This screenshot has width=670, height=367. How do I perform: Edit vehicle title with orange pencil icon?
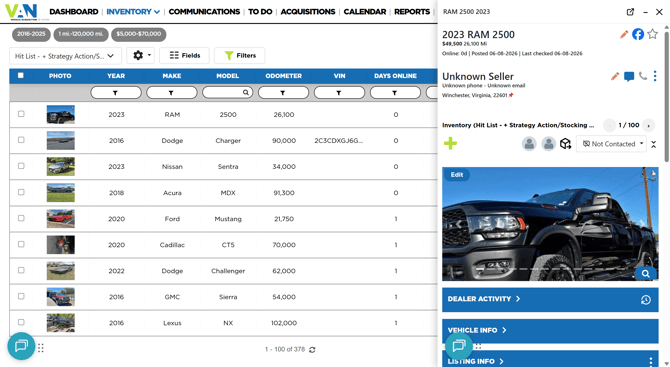click(624, 34)
